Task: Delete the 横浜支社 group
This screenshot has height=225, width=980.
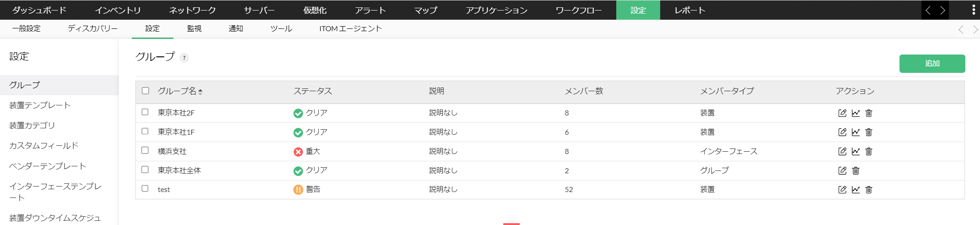Action: pos(869,152)
